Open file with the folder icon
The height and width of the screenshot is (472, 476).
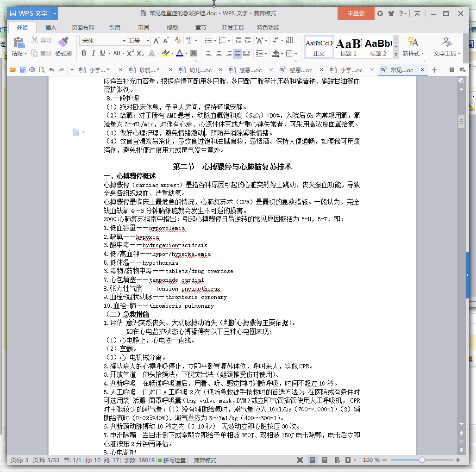(13, 70)
